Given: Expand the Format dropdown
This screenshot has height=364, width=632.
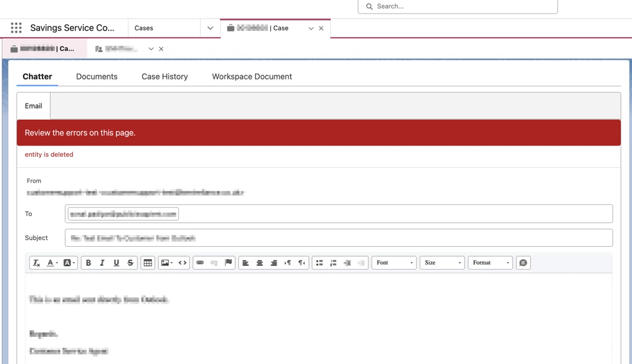Looking at the screenshot, I should point(491,263).
